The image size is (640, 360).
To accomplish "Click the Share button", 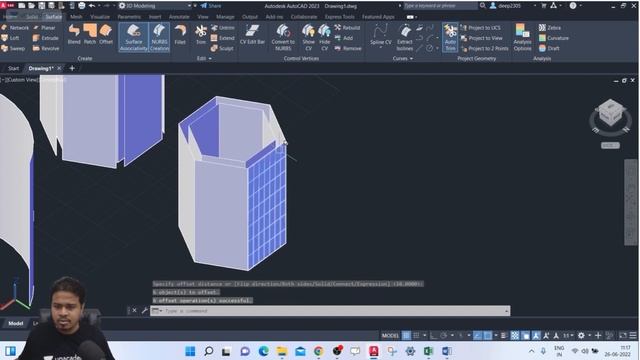I will 211,6.
